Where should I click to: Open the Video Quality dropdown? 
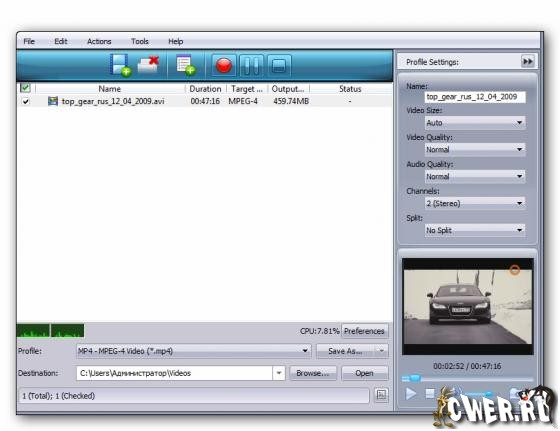(475, 150)
